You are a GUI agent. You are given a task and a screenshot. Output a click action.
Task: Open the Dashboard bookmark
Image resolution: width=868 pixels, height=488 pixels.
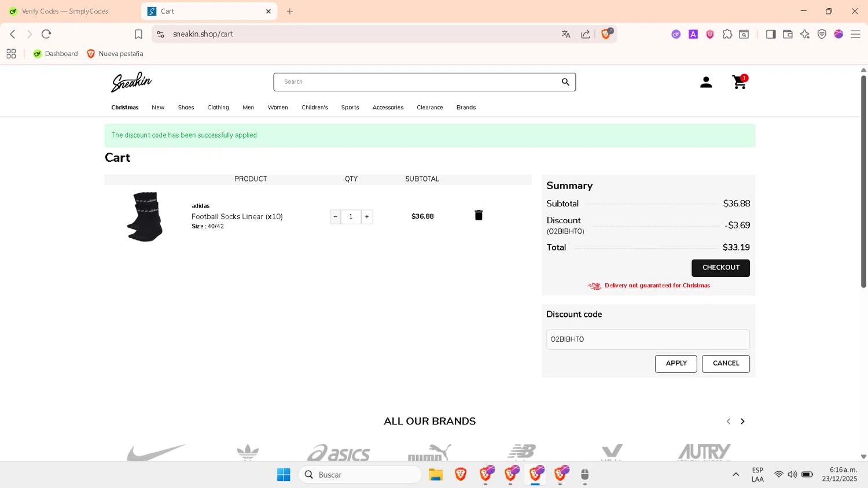click(56, 54)
